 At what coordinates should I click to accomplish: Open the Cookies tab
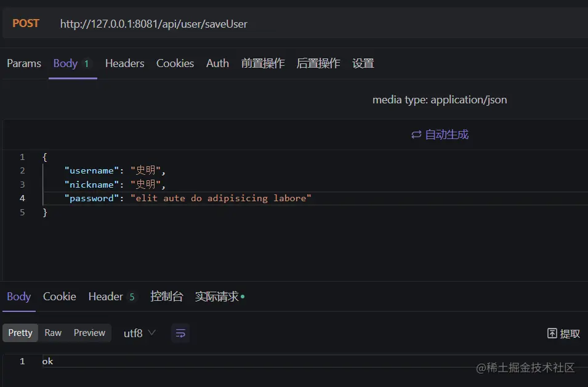point(175,63)
